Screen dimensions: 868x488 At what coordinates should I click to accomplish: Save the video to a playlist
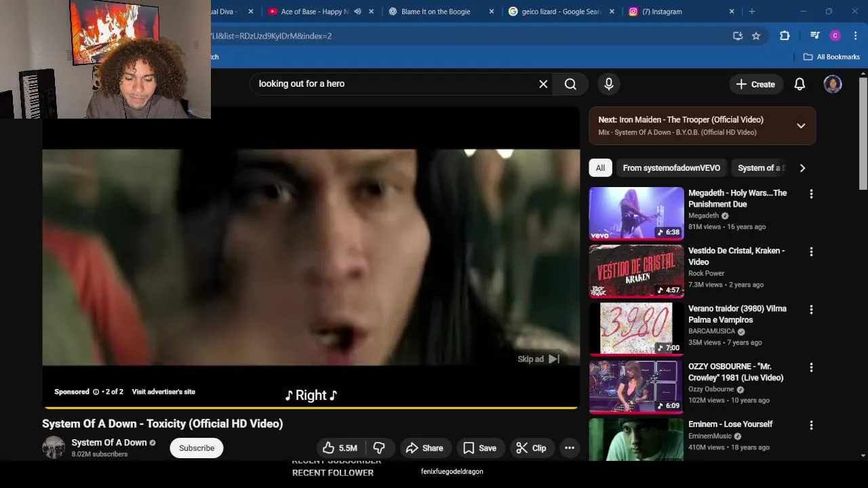click(x=479, y=448)
